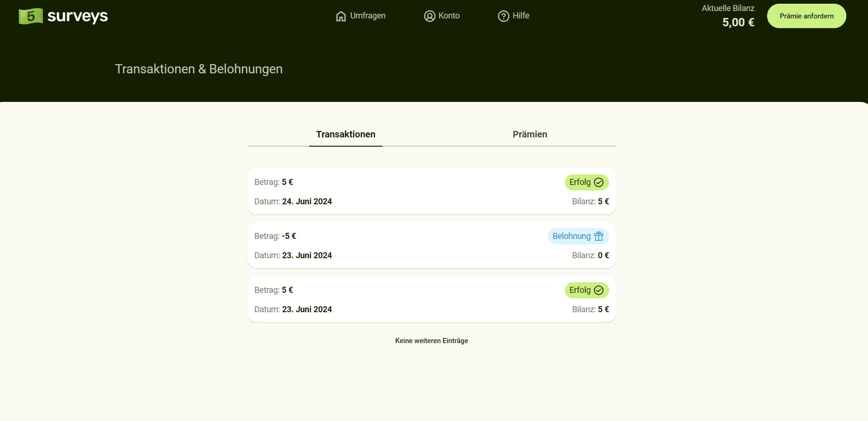Viewport: 868px width, 421px height.
Task: Click the Belohnung badge label
Action: coord(571,236)
